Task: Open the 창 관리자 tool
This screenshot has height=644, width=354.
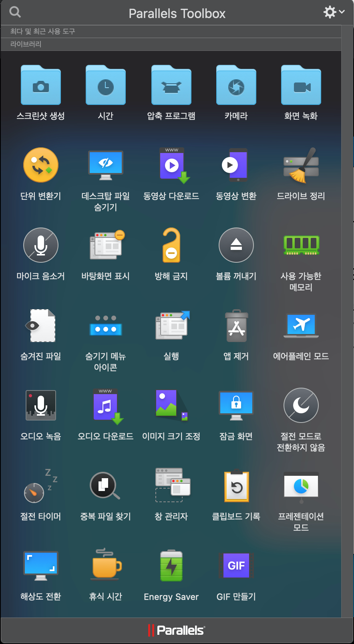Action: point(173,485)
